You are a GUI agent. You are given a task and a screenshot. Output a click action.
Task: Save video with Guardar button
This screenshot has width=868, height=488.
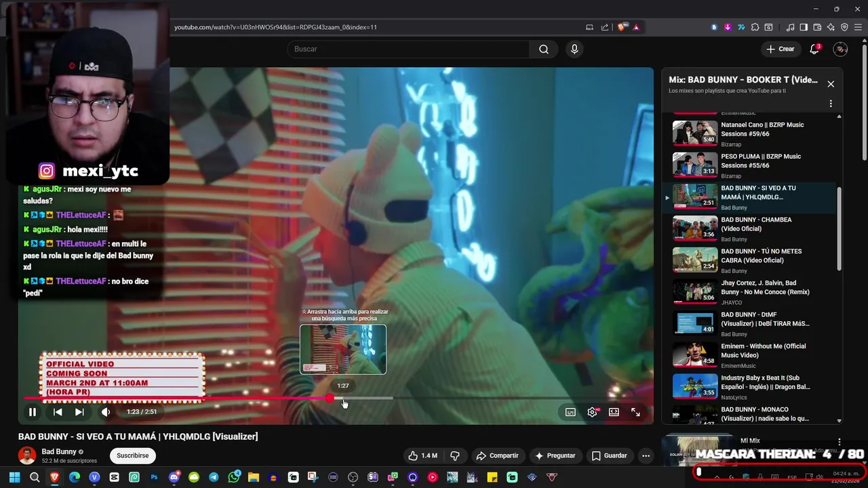point(609,455)
